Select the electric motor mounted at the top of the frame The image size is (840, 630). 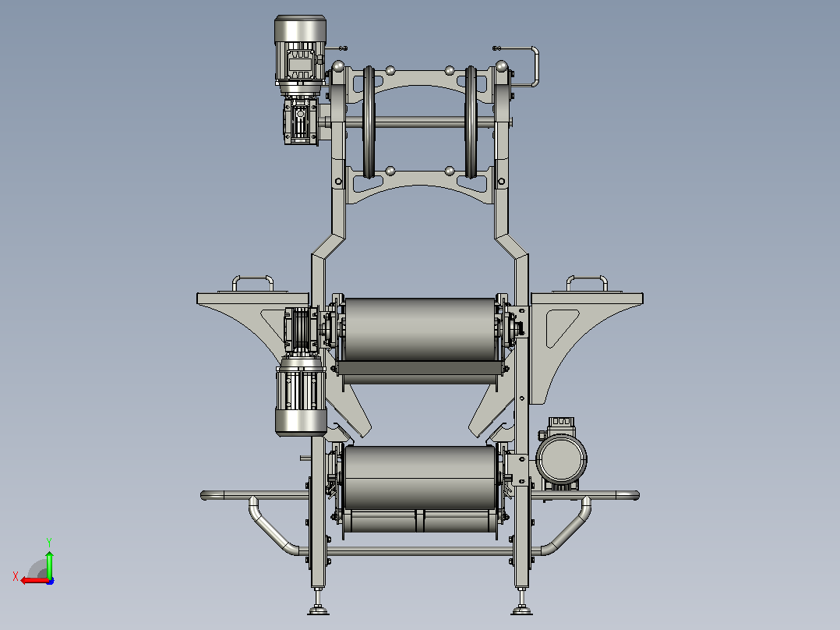[x=300, y=55]
